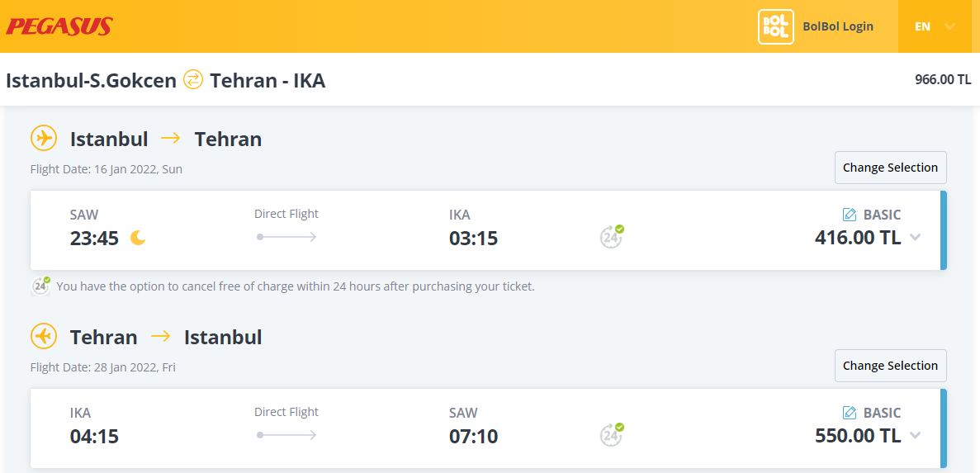Click the 24-hour cancel icon on IKA-SAW flight
This screenshot has height=473, width=980.
coord(612,434)
